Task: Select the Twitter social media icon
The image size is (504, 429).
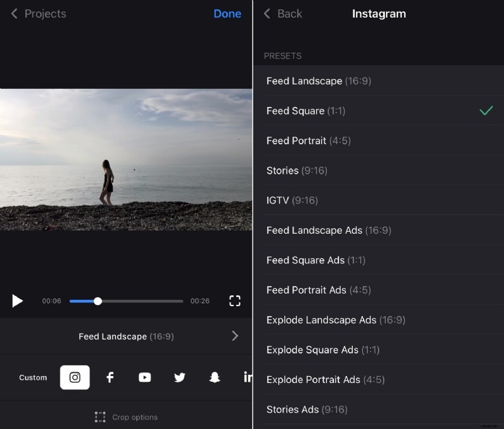Action: coord(179,377)
